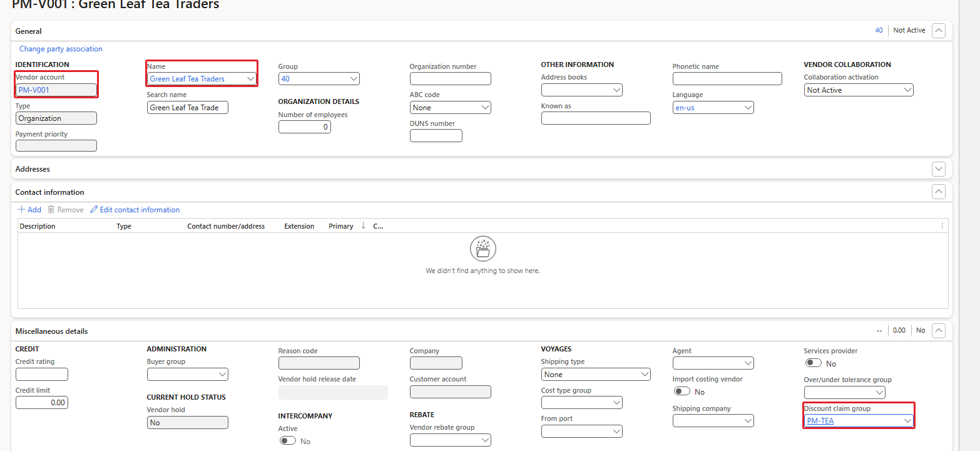This screenshot has width=980, height=451.
Task: Collapse the General section
Action: point(938,30)
